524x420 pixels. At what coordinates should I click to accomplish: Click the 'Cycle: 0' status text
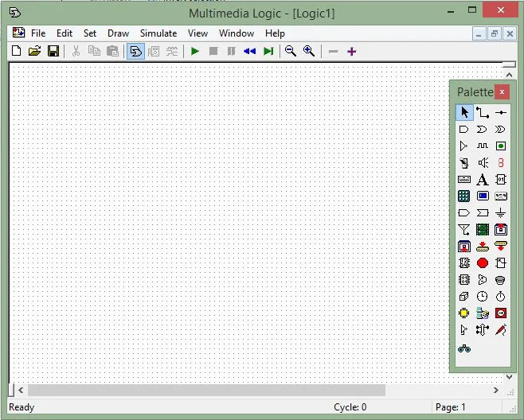[350, 407]
